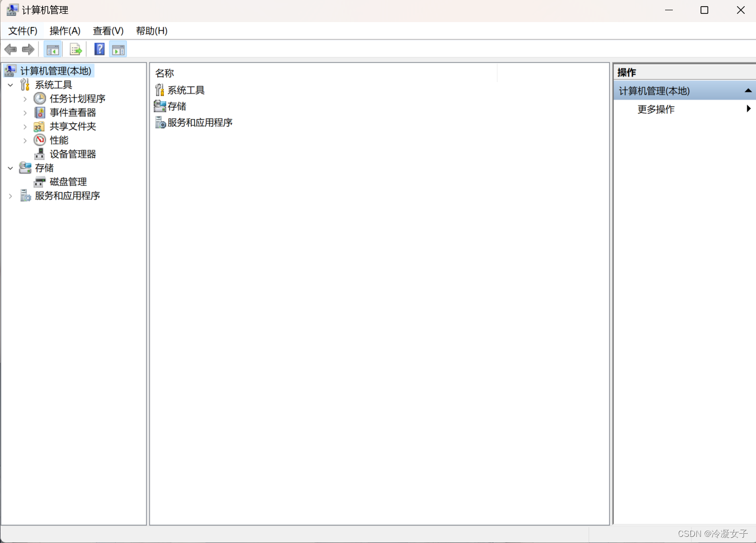The width and height of the screenshot is (756, 543).
Task: Open Help via the question mark icon
Action: pyautogui.click(x=100, y=49)
